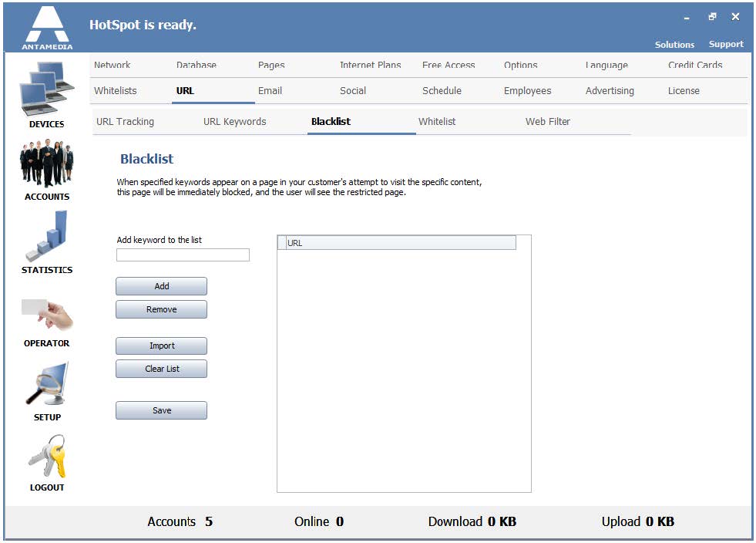Open the Accounts section icon
This screenshot has height=543, width=756.
tap(47, 164)
